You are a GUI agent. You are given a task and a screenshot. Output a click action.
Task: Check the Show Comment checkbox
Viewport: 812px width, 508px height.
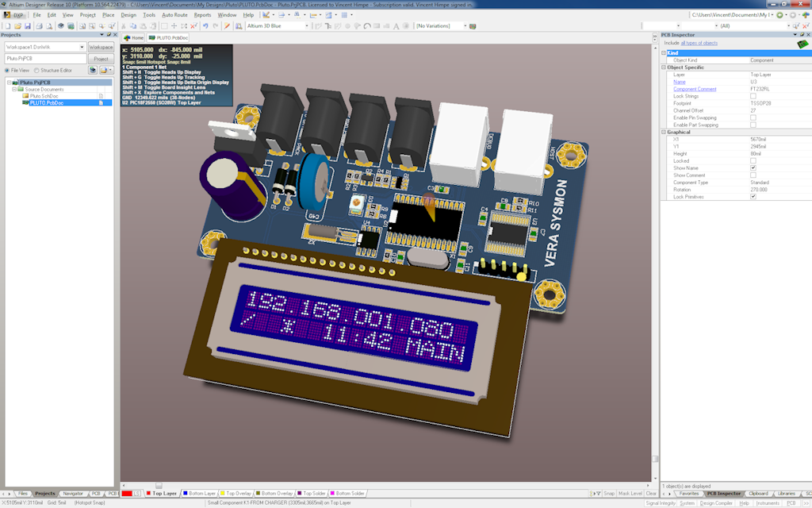click(753, 175)
